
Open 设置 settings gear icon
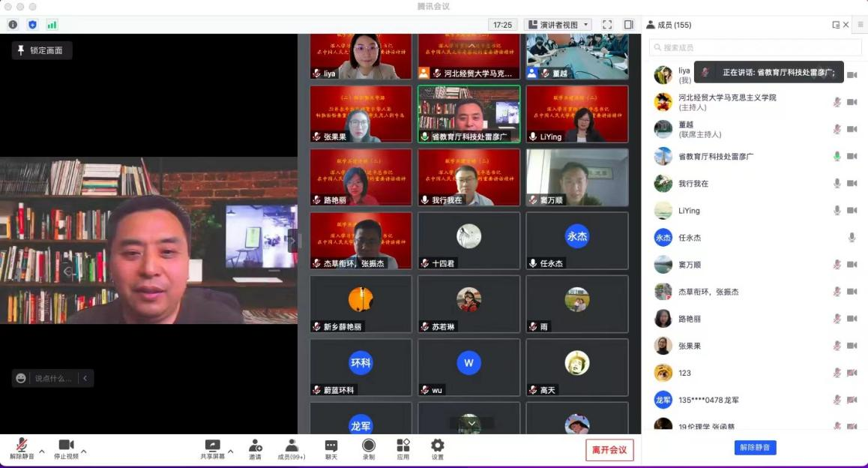pyautogui.click(x=438, y=448)
